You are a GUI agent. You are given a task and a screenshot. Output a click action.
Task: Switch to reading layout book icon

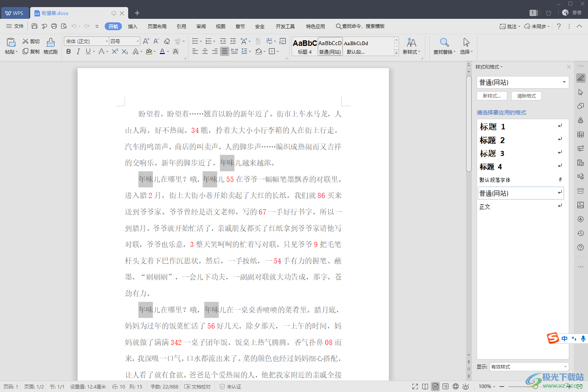click(425, 387)
